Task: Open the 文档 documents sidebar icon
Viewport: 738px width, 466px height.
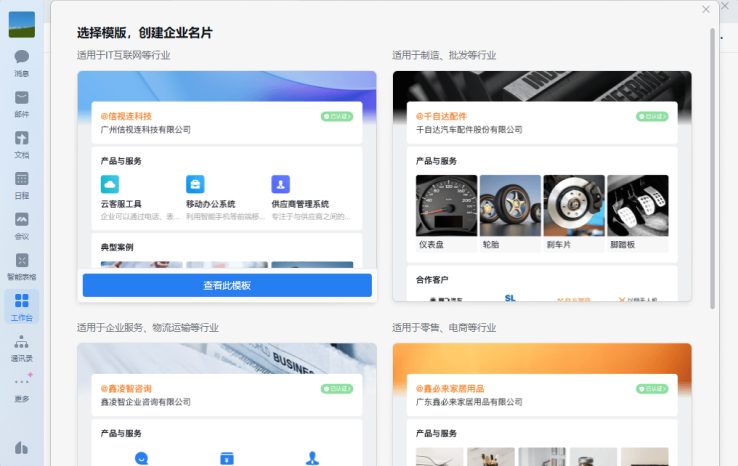Action: coord(22,144)
